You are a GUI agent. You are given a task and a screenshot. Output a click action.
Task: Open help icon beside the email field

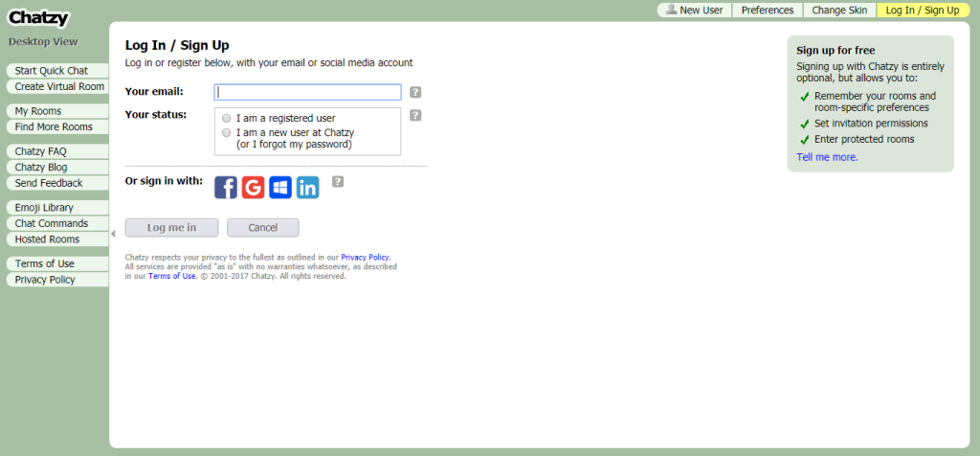[x=415, y=93]
